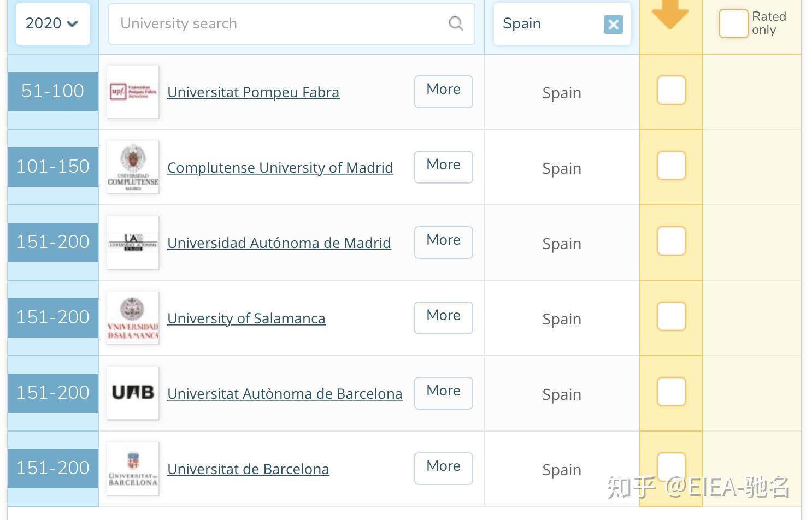
Task: Click Complutense University logo thumbnail
Action: point(133,167)
